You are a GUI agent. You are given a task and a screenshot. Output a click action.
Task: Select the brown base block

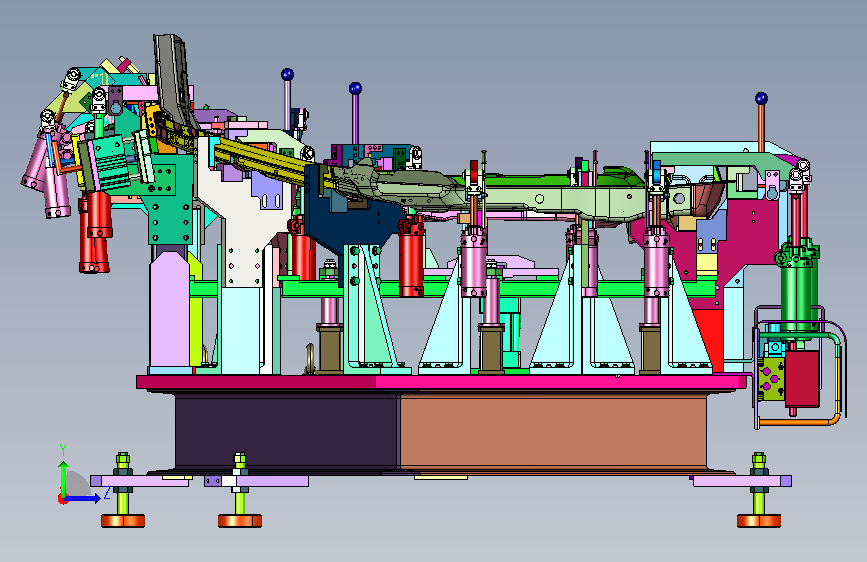553,431
